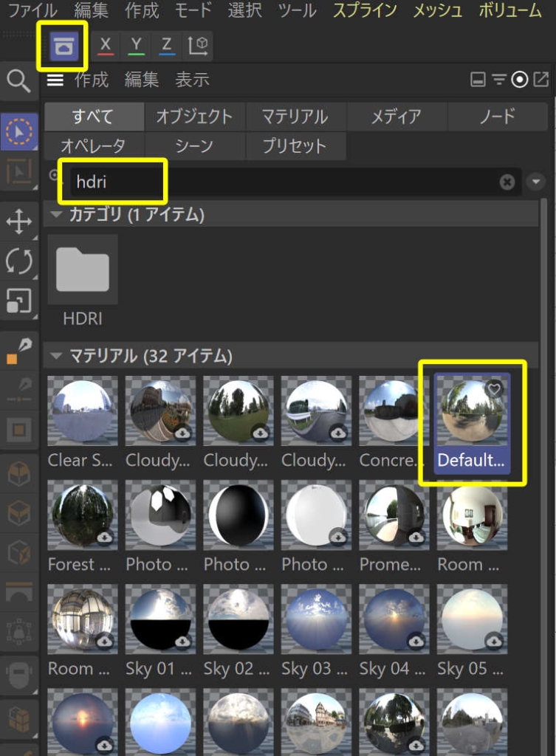The image size is (556, 756).
Task: Click the coordinate system icon beside Z
Action: pyautogui.click(x=198, y=46)
